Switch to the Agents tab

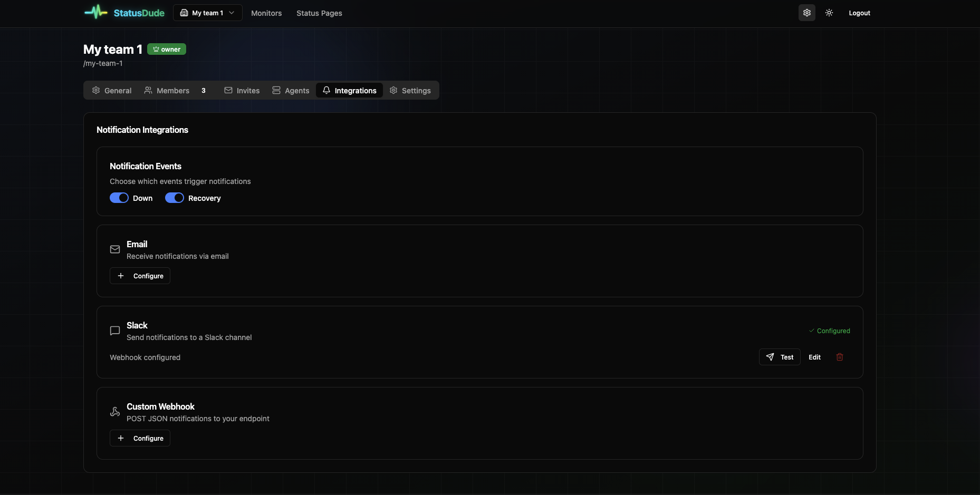291,90
